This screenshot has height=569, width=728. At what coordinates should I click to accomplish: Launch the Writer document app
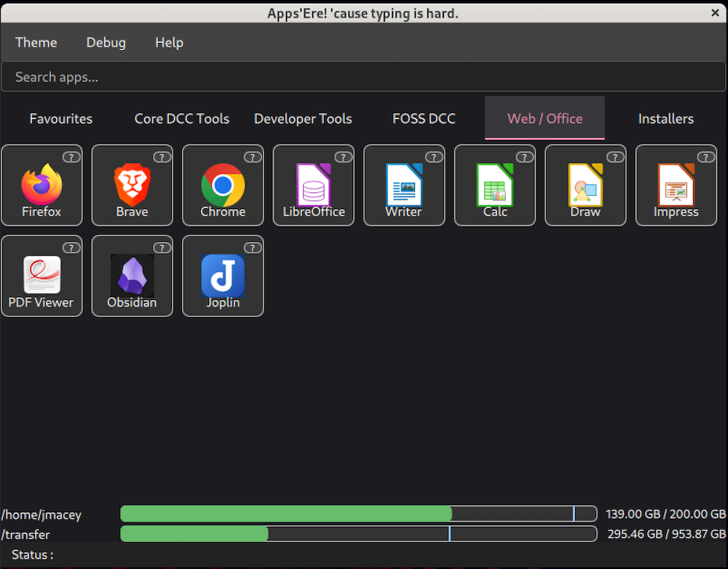(403, 186)
